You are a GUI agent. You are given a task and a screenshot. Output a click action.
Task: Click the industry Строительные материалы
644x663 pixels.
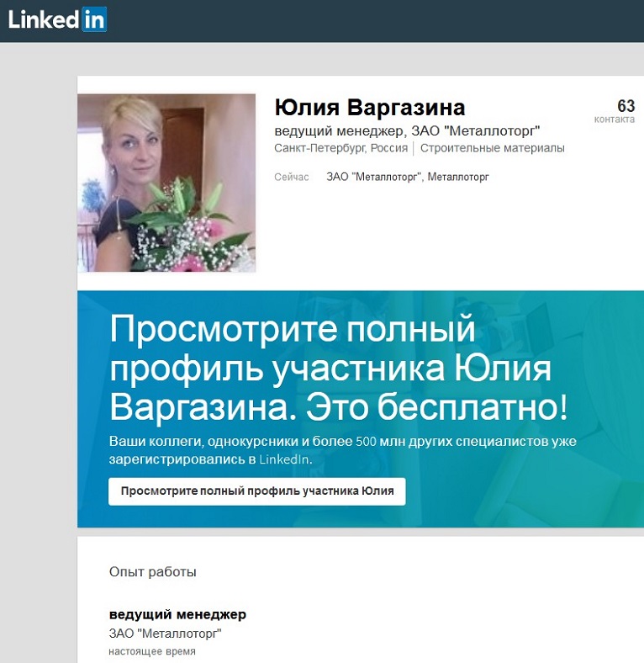tap(493, 148)
